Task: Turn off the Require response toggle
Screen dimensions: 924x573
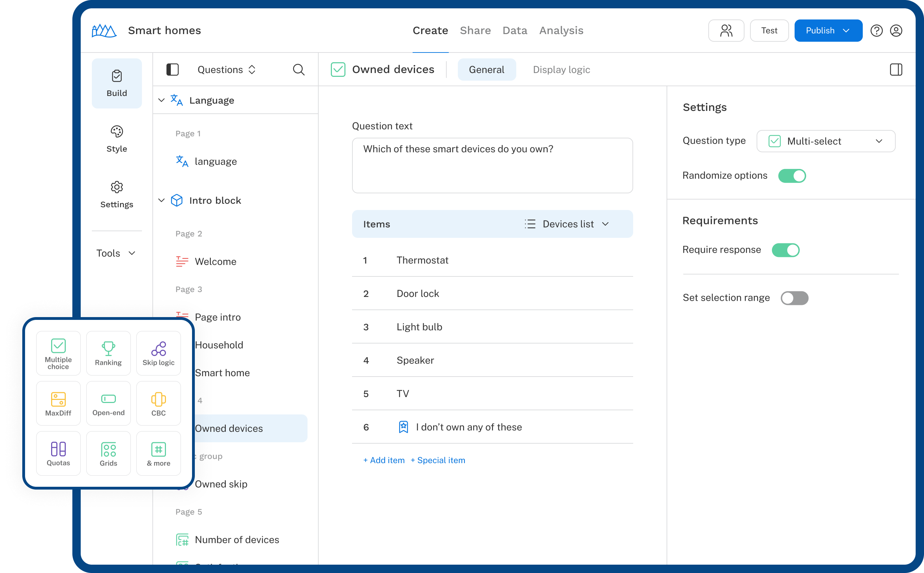Action: pos(786,250)
